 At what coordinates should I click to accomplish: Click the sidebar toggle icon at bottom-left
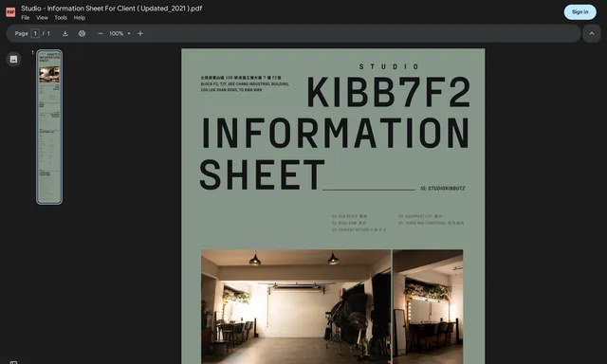click(13, 362)
